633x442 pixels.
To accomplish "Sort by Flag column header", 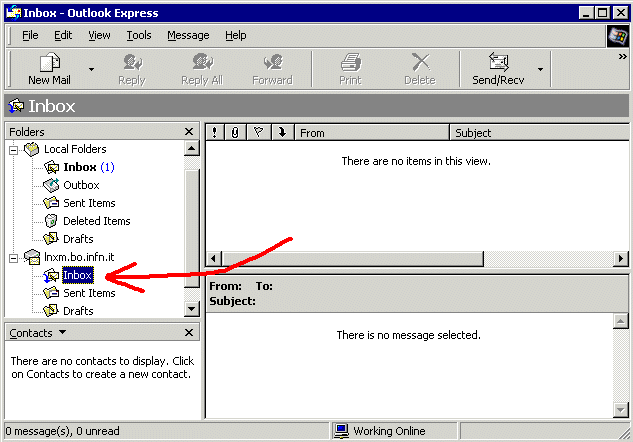I will pos(258,132).
